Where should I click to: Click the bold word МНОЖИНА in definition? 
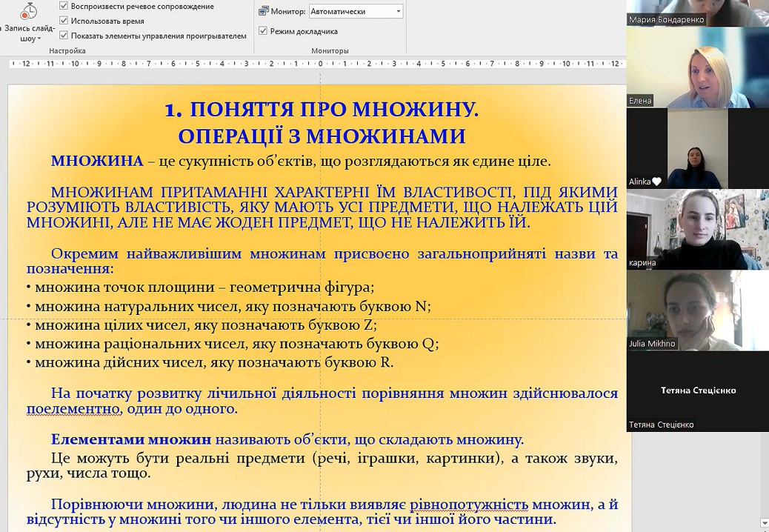click(97, 161)
